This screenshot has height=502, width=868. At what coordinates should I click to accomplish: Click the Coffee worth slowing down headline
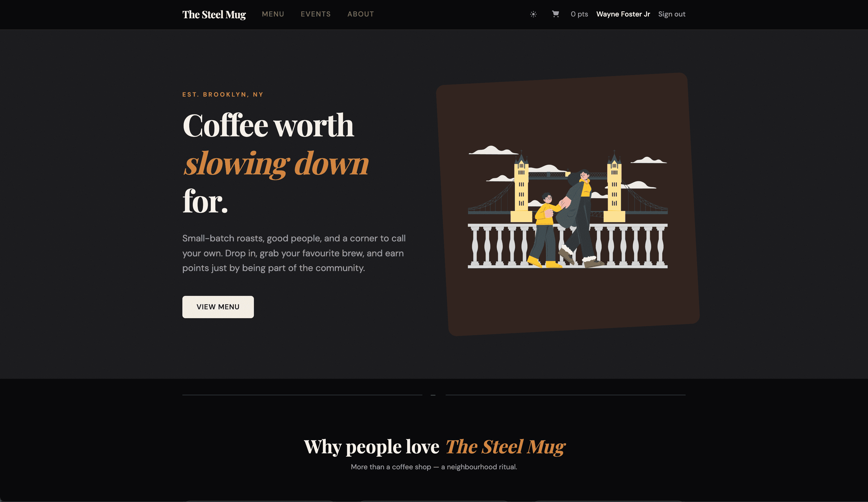pyautogui.click(x=275, y=163)
